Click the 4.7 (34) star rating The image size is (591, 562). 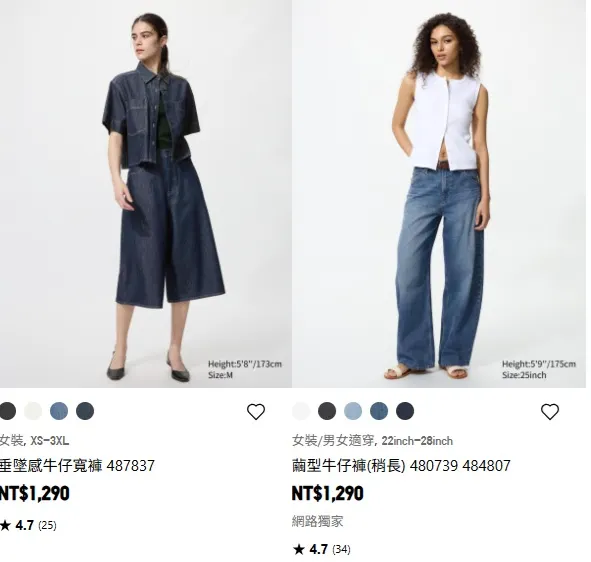pyautogui.click(x=322, y=550)
